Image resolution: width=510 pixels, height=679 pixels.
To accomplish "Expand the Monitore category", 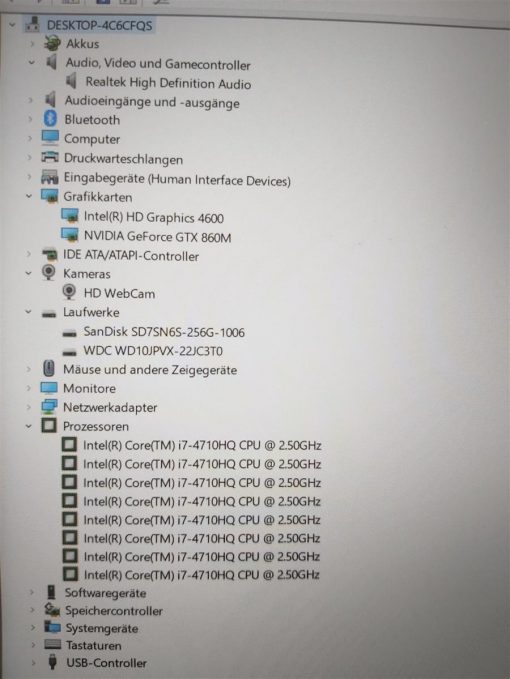I will (29, 388).
